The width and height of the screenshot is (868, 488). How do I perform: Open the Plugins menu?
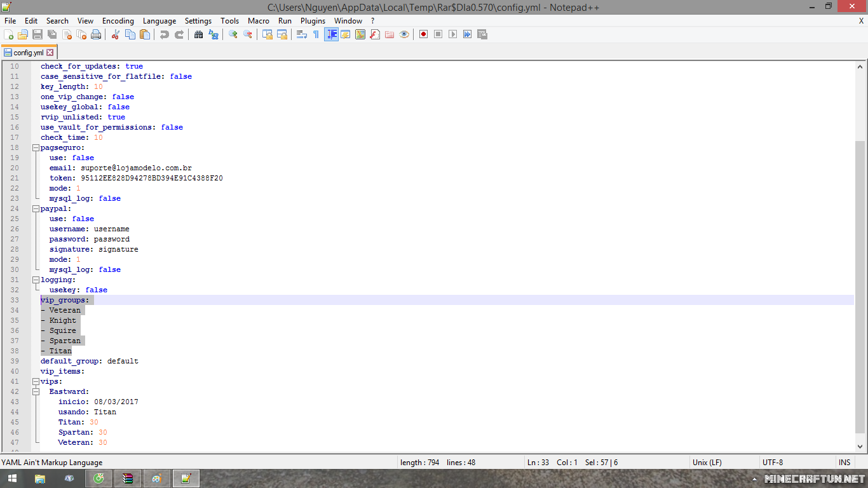pos(313,21)
